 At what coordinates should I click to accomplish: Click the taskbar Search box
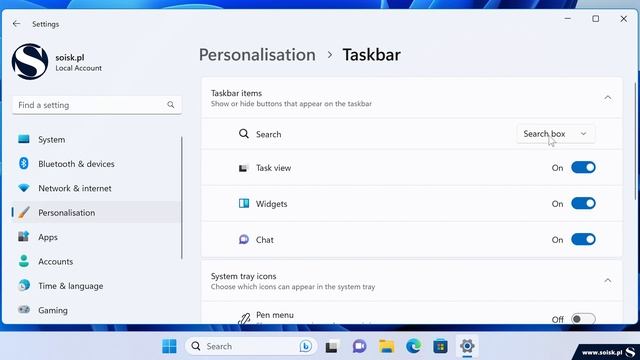251,346
